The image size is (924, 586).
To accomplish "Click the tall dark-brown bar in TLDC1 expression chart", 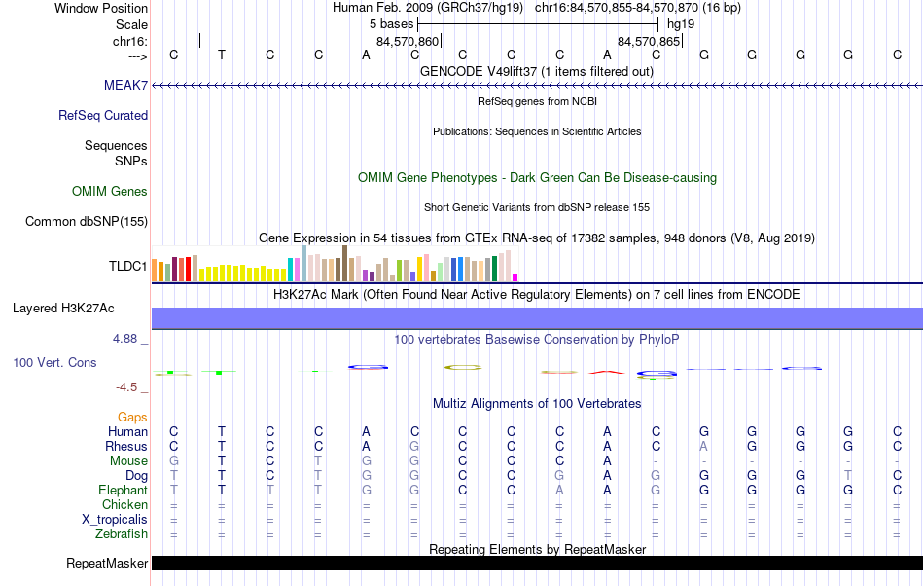I will [344, 264].
